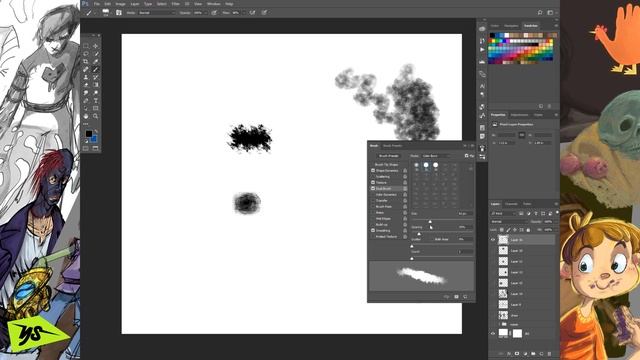Click the dual brush Spacing slider handle

click(419, 233)
